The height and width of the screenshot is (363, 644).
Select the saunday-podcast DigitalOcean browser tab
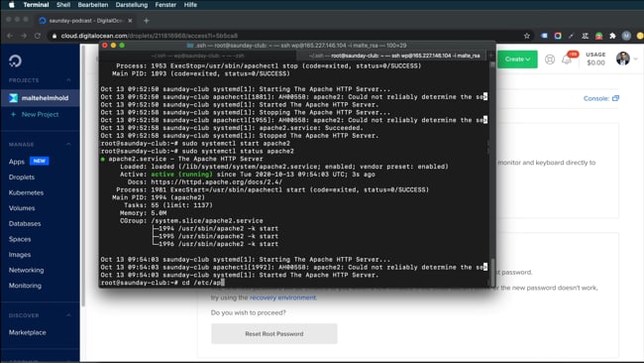[x=86, y=20]
